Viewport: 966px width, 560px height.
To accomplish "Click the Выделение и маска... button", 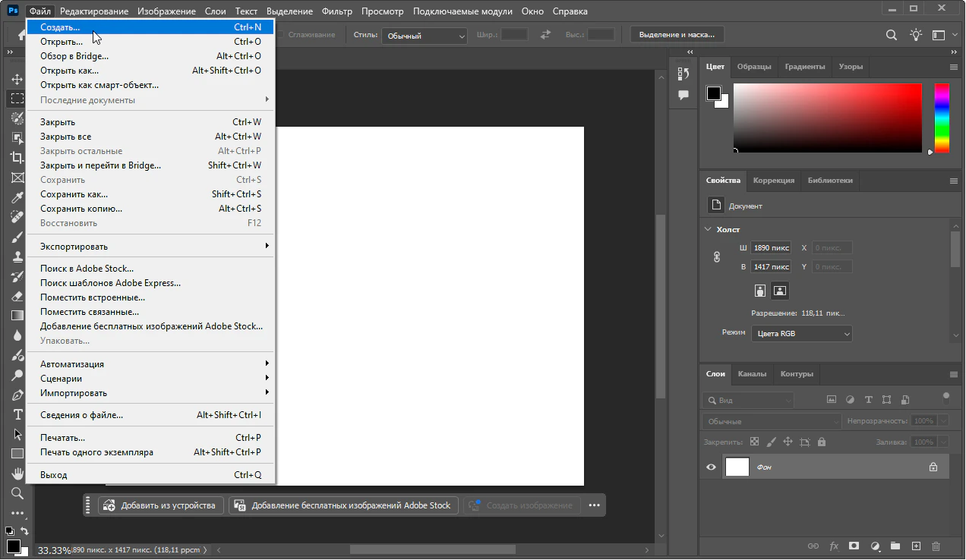I will (677, 35).
